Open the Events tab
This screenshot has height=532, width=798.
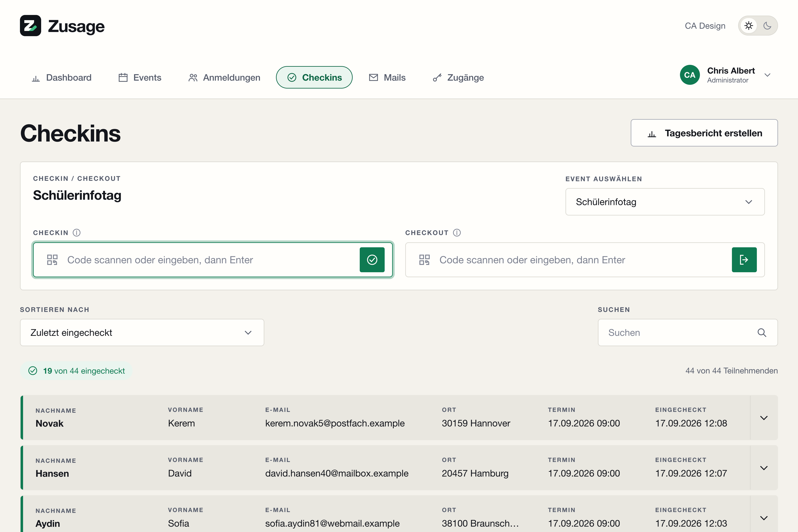pos(139,78)
